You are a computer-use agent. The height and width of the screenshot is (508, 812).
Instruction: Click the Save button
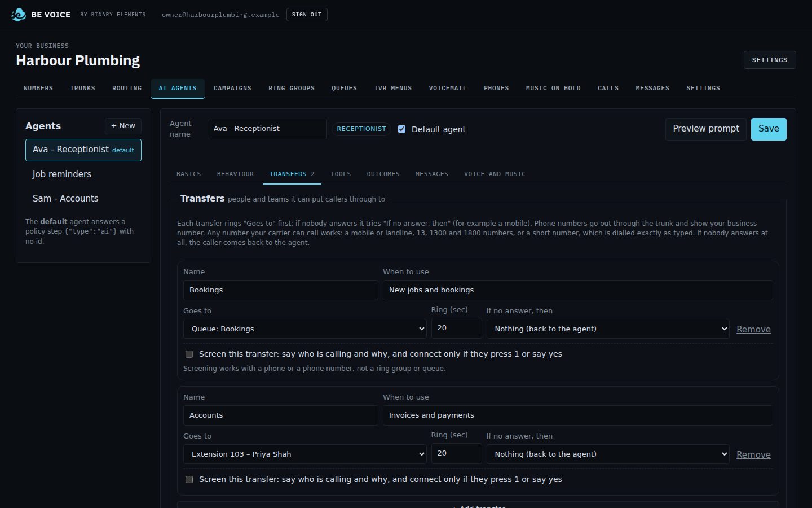769,129
